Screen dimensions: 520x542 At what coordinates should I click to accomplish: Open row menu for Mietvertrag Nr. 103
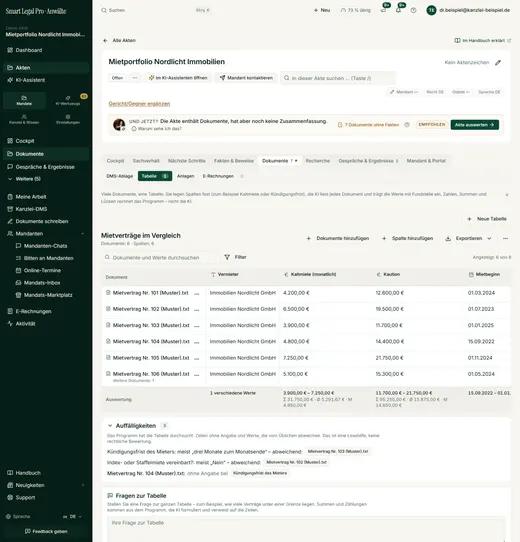(x=197, y=326)
